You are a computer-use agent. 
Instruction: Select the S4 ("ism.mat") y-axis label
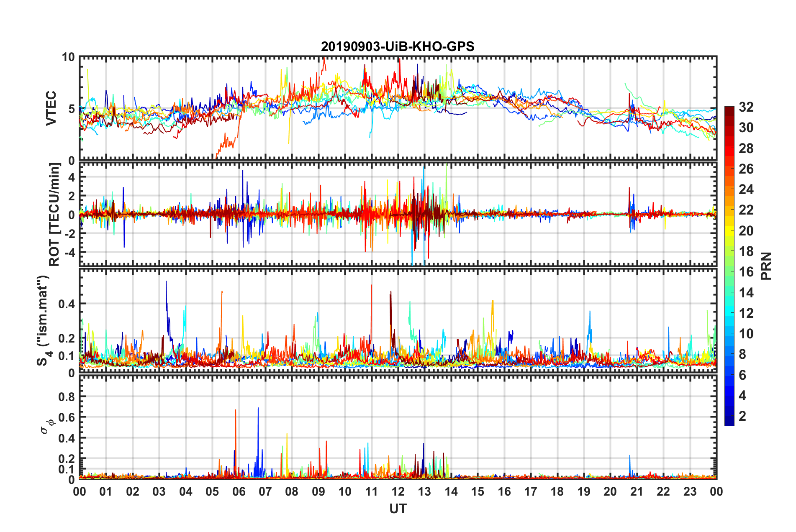(x=44, y=320)
